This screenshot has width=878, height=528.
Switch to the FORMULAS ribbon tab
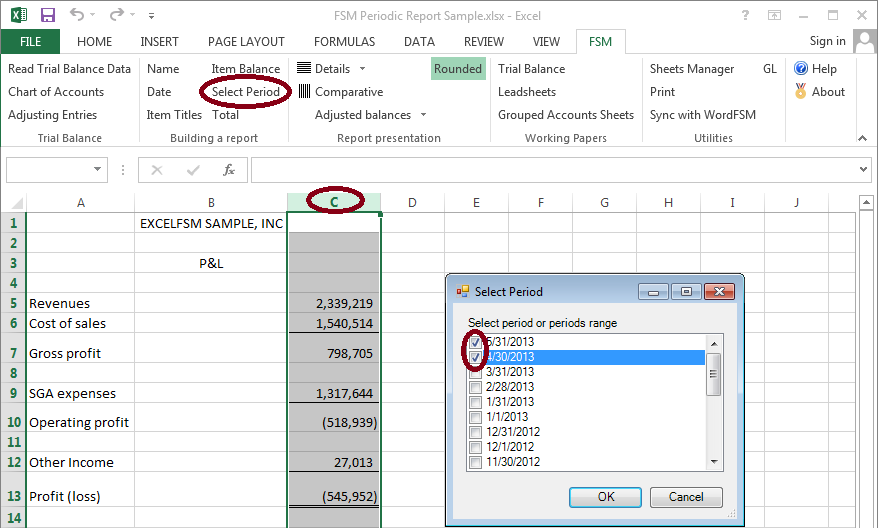344,41
